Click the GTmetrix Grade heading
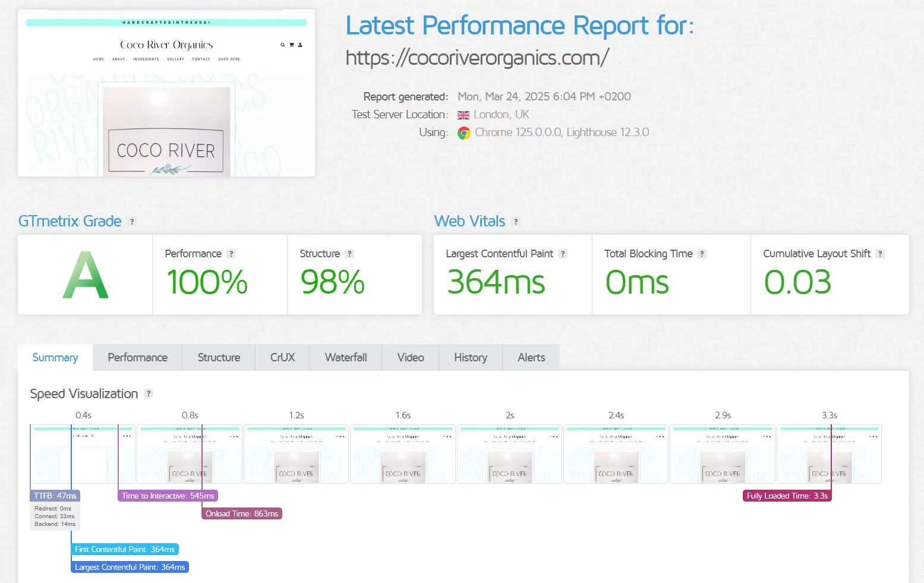The width and height of the screenshot is (924, 583). [x=70, y=221]
